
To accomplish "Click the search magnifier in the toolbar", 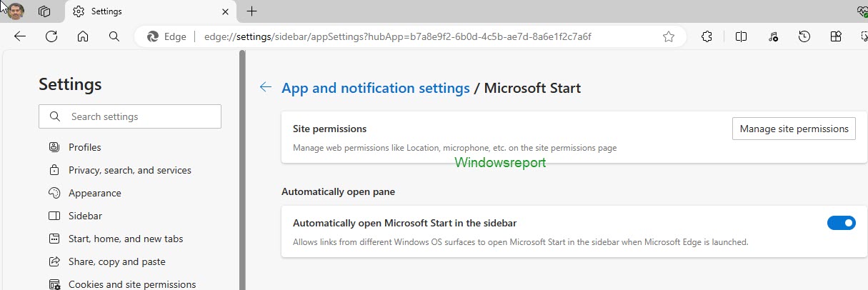I will coord(114,36).
